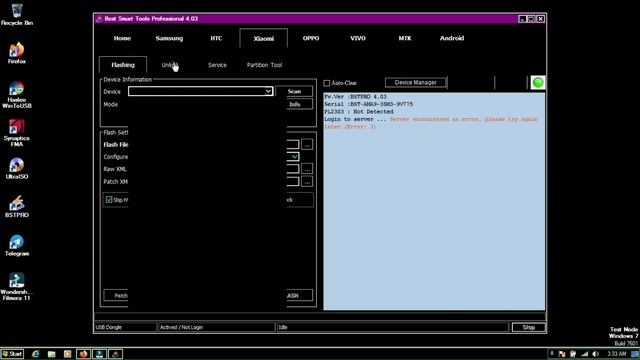The image size is (640, 360).
Task: Launch Firefox from the desktop
Action: click(17, 53)
